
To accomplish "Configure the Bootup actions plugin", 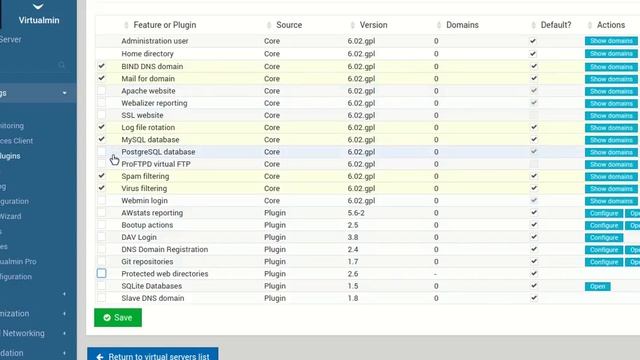I will click(x=604, y=225).
